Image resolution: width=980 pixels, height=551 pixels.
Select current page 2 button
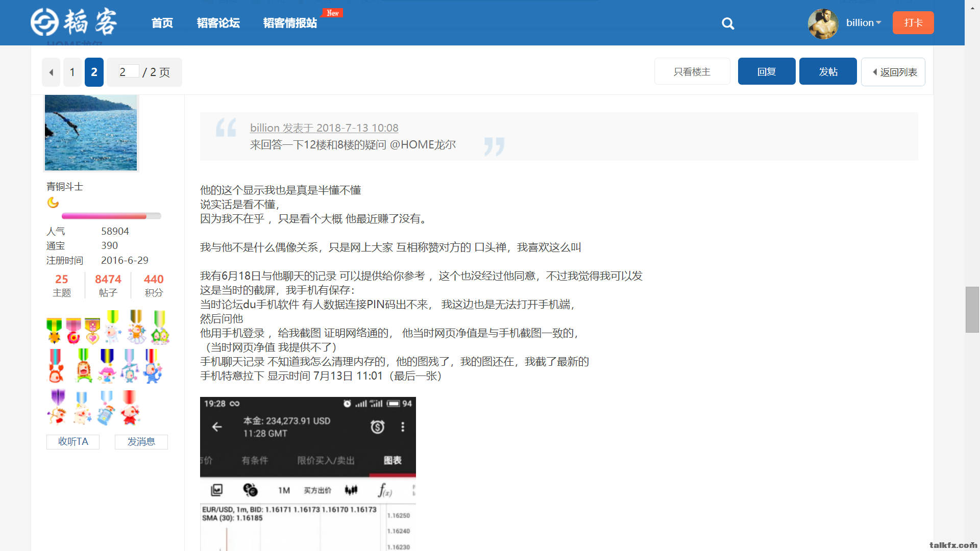(x=94, y=72)
